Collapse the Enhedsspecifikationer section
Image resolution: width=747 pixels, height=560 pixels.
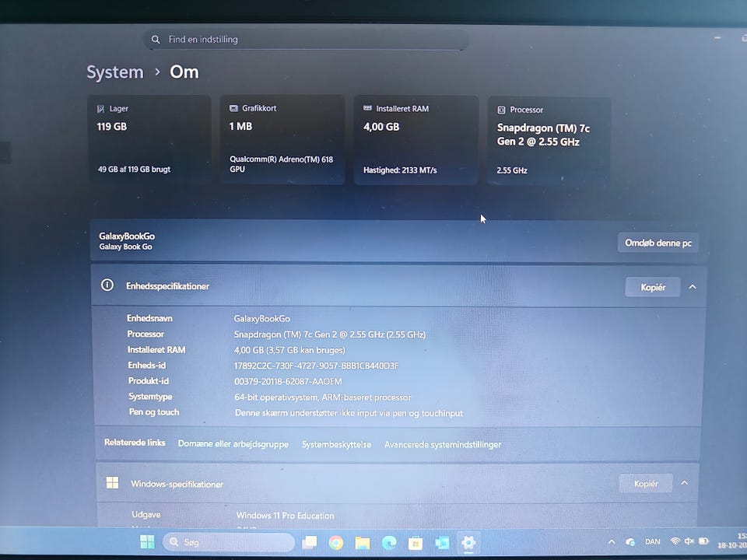(693, 287)
